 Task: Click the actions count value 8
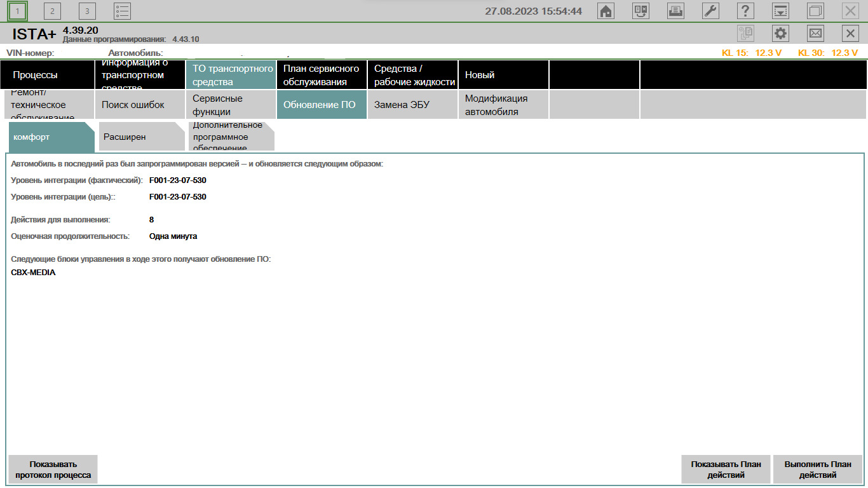(x=152, y=220)
